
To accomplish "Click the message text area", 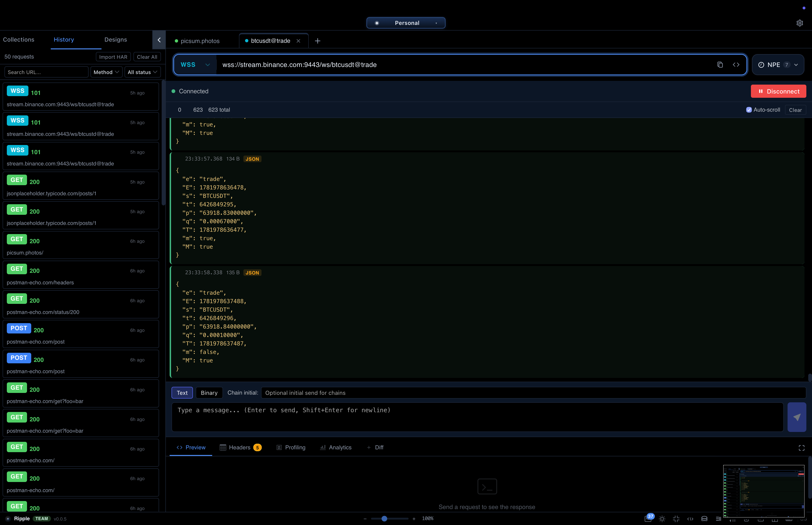I will [477, 417].
